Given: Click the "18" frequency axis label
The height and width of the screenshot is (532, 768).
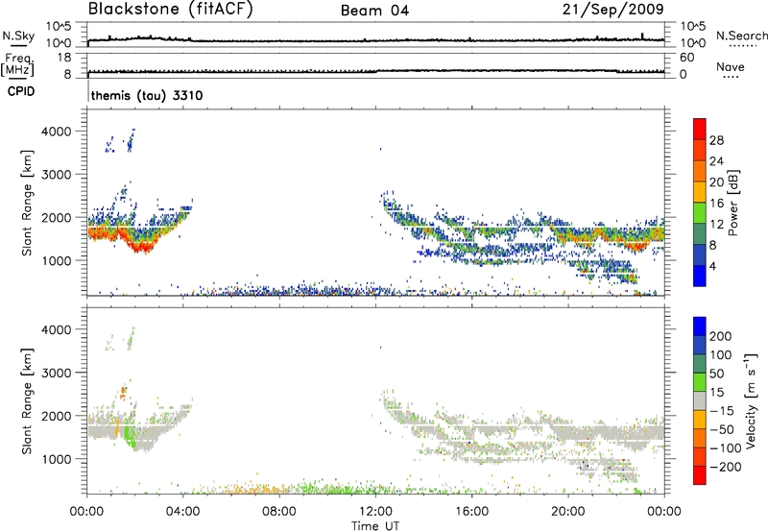Looking at the screenshot, I should tap(64, 58).
